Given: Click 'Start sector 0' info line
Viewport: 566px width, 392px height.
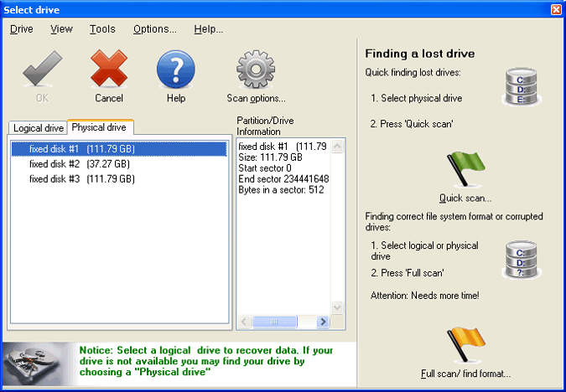Looking at the screenshot, I should (x=265, y=168).
